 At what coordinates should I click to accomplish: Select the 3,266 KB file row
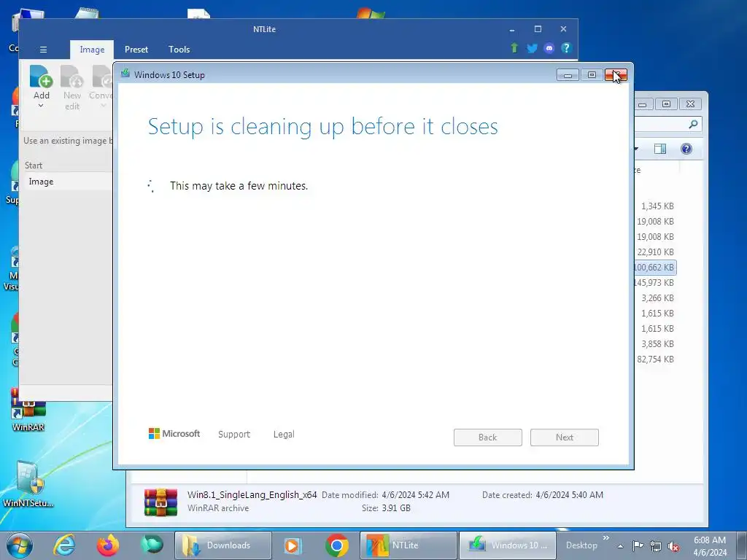[657, 298]
